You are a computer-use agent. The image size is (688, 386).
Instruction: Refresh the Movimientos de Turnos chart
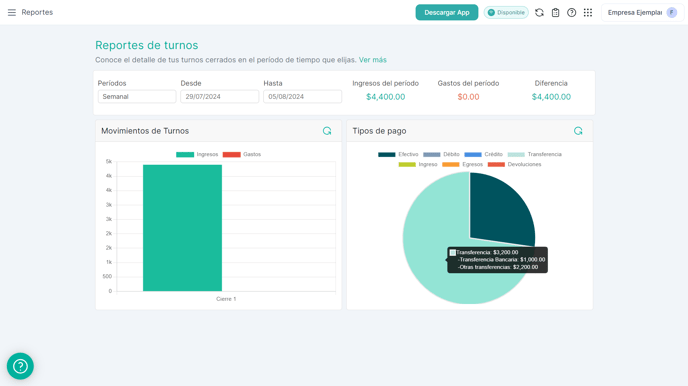point(327,131)
